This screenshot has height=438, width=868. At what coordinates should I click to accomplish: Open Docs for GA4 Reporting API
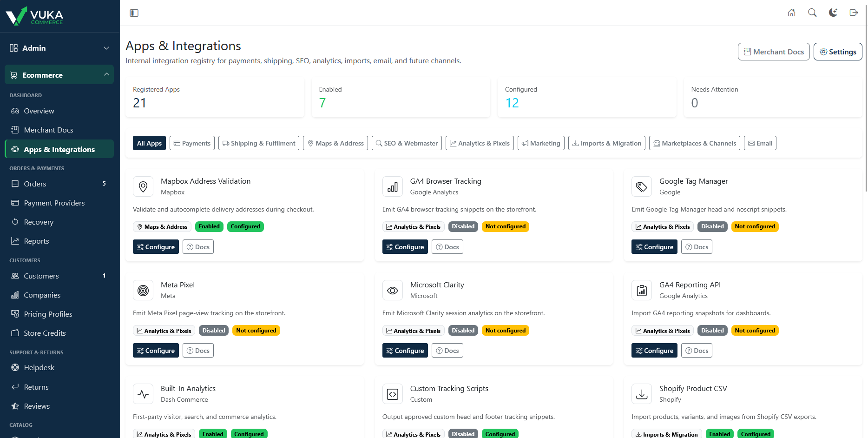coord(697,351)
